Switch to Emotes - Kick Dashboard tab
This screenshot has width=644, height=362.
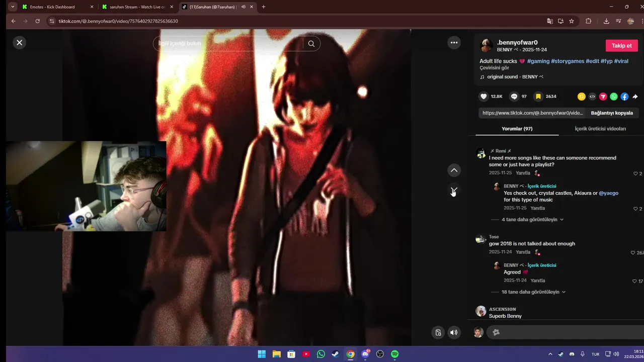click(x=58, y=7)
